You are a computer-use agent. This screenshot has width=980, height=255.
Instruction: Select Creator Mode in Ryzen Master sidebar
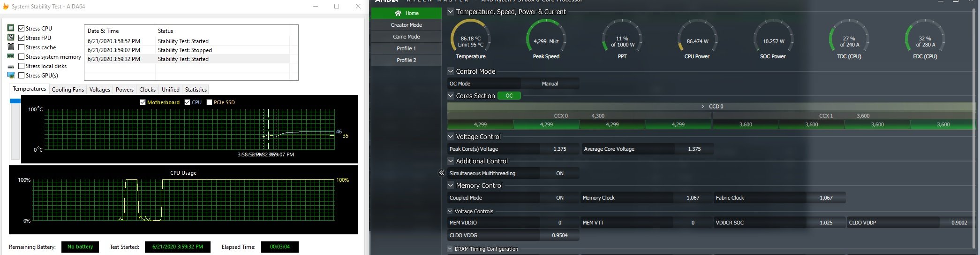point(407,25)
